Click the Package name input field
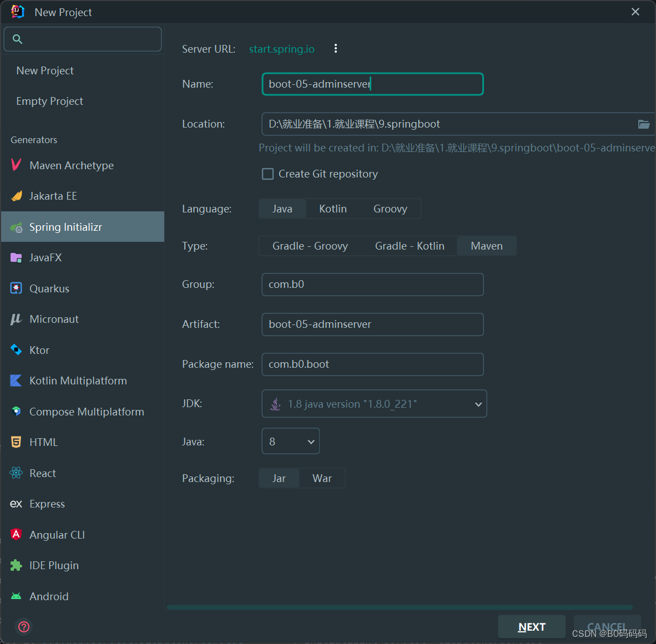Viewport: 656px width, 644px height. [373, 364]
